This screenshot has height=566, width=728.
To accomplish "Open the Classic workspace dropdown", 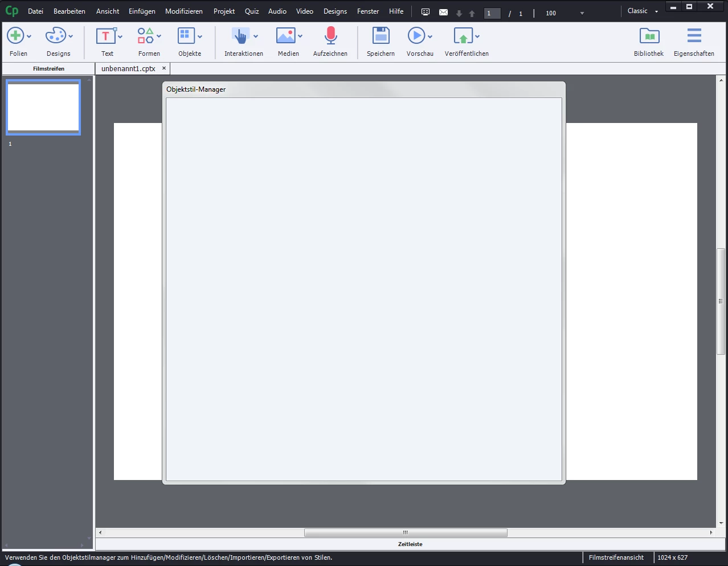I will point(643,11).
